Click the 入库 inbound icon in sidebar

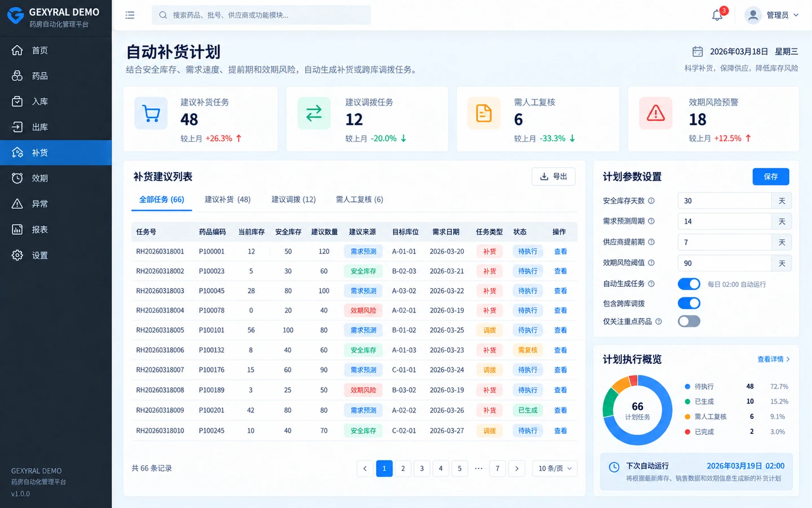(17, 102)
